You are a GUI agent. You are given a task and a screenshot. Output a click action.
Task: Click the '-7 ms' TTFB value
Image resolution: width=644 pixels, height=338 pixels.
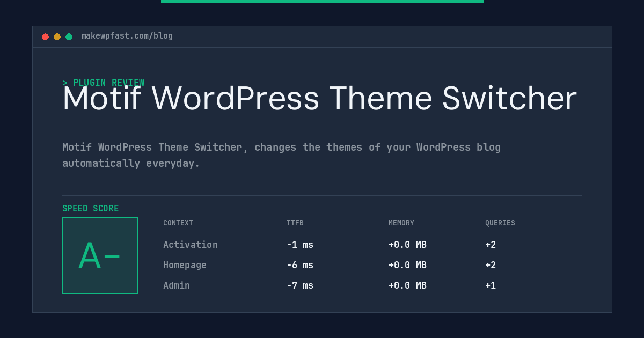tap(300, 285)
